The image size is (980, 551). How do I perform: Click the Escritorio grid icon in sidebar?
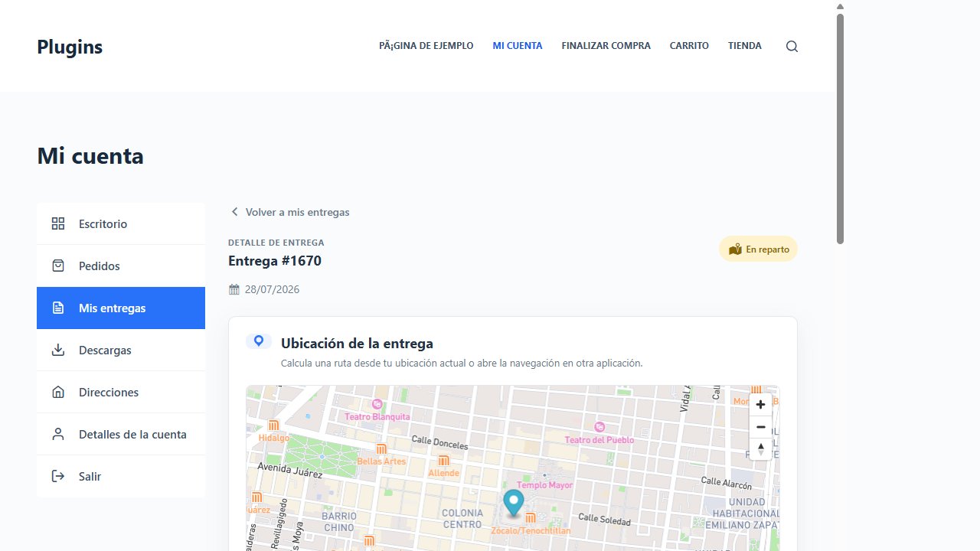(x=58, y=223)
